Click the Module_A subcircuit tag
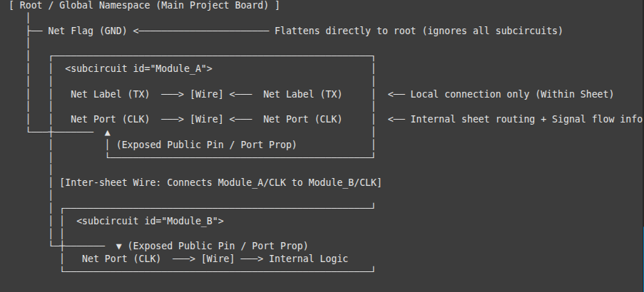The image size is (644, 292). (x=139, y=68)
